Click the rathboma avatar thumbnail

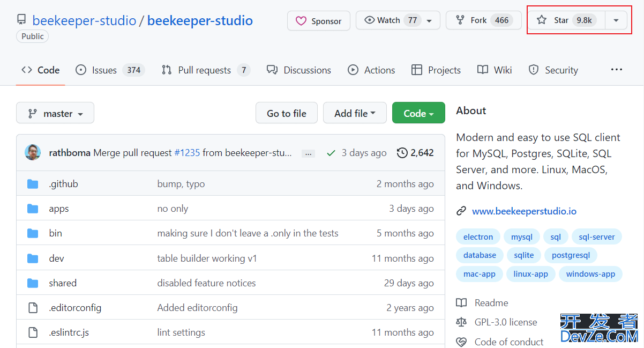click(33, 152)
